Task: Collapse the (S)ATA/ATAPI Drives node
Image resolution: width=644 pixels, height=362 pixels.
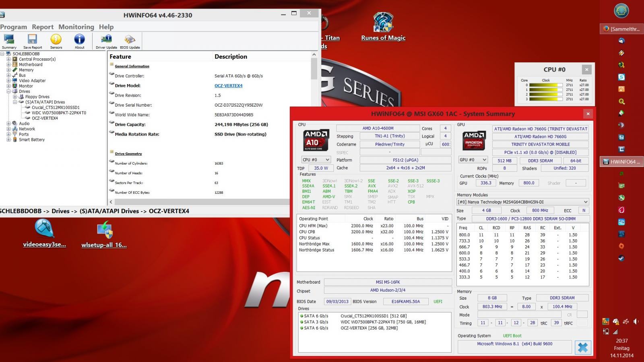Action: pyautogui.click(x=15, y=102)
